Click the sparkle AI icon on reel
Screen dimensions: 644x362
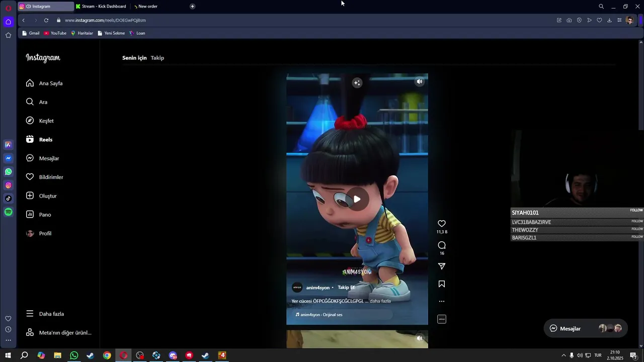tap(357, 83)
